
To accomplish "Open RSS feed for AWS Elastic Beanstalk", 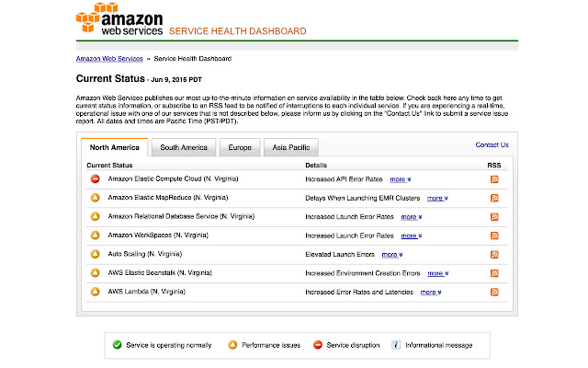I will point(494,273).
